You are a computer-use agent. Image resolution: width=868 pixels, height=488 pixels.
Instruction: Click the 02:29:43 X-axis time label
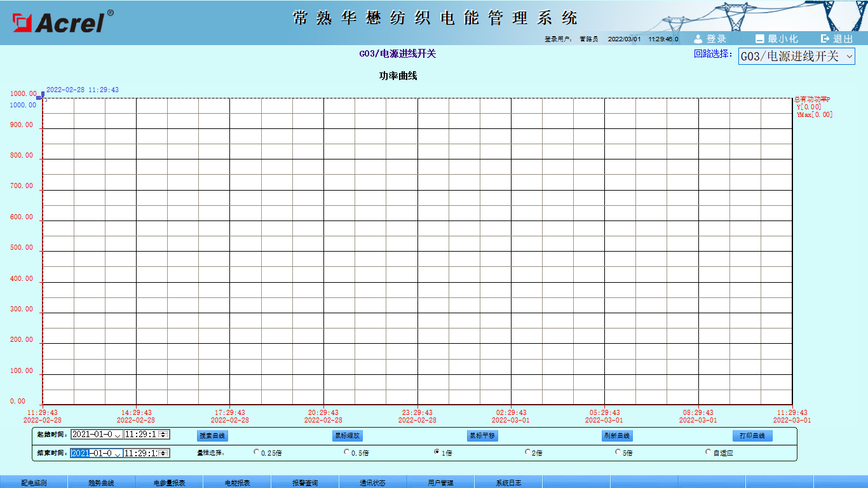coord(512,413)
